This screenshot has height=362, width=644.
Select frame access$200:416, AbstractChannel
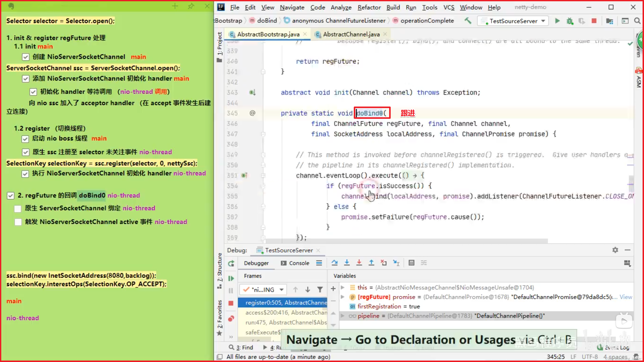click(282, 313)
